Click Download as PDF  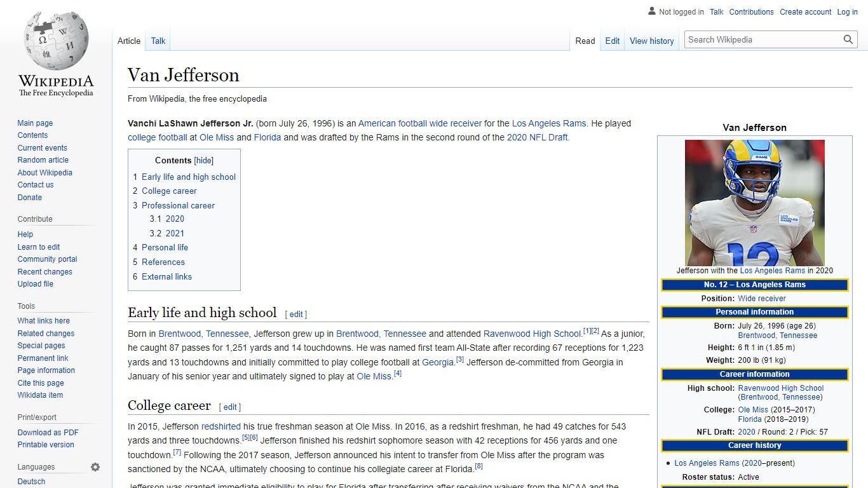pyautogui.click(x=48, y=433)
